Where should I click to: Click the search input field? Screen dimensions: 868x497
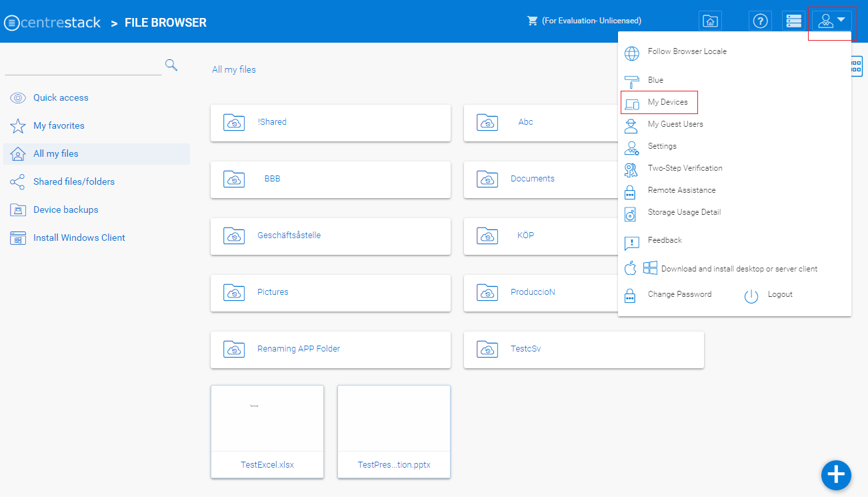[x=83, y=65]
